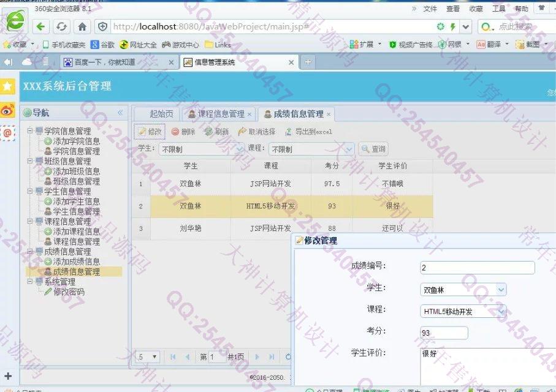The height and width of the screenshot is (392, 556).
Task: Select row 3 student 刘华艳
Action: [191, 228]
